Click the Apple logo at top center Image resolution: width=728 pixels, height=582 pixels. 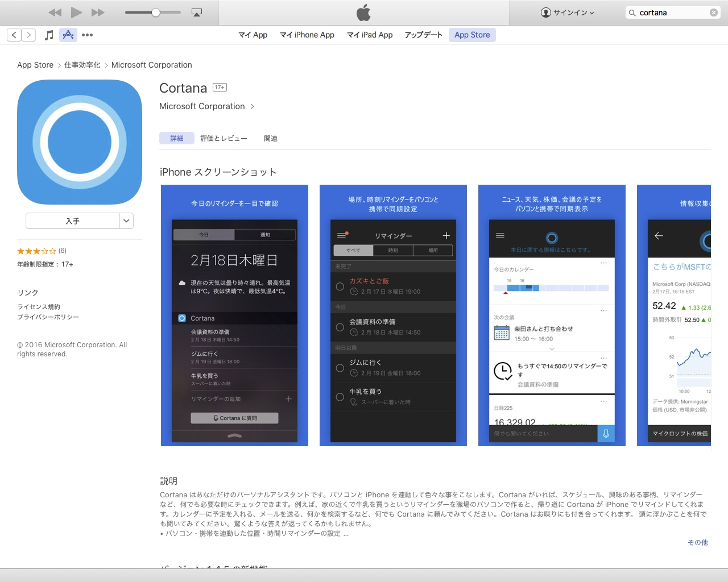coord(363,12)
